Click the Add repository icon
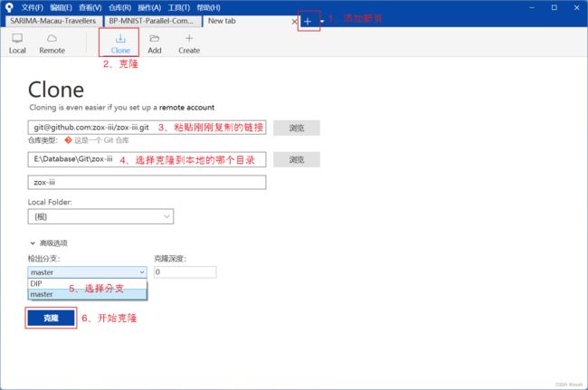Viewport: 588px width, 390px height. pyautogui.click(x=155, y=43)
